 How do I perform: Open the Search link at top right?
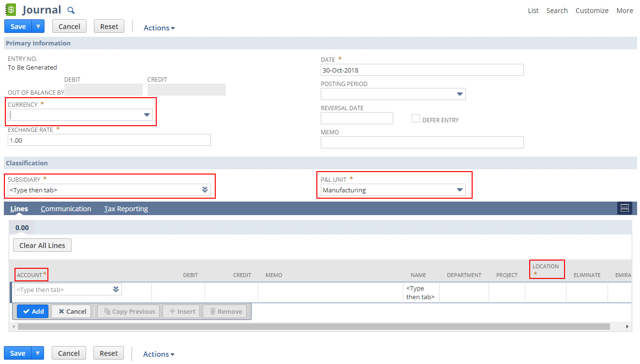click(557, 11)
